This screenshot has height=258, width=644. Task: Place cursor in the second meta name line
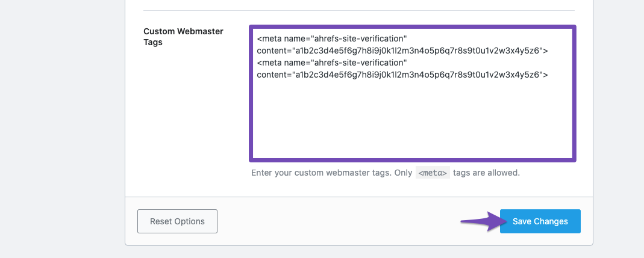[332, 63]
